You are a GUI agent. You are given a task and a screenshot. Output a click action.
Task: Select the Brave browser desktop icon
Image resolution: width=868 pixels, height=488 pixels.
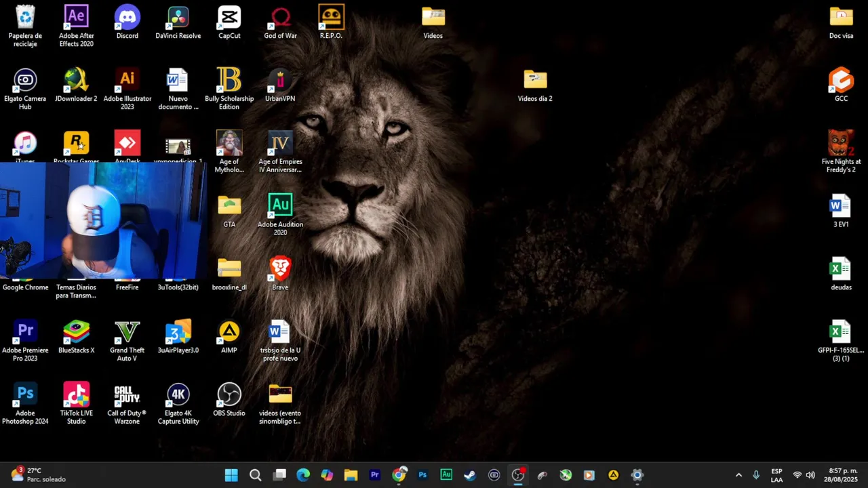[x=280, y=274]
